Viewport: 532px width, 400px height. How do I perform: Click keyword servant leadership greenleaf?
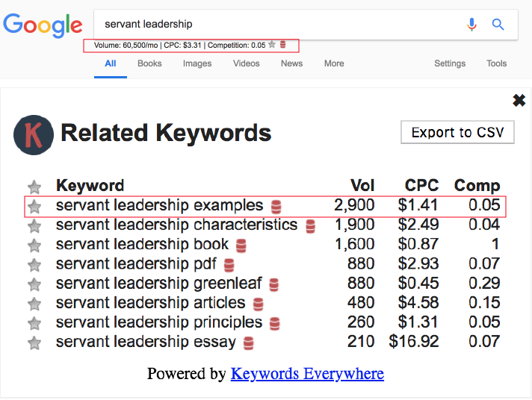pos(159,284)
